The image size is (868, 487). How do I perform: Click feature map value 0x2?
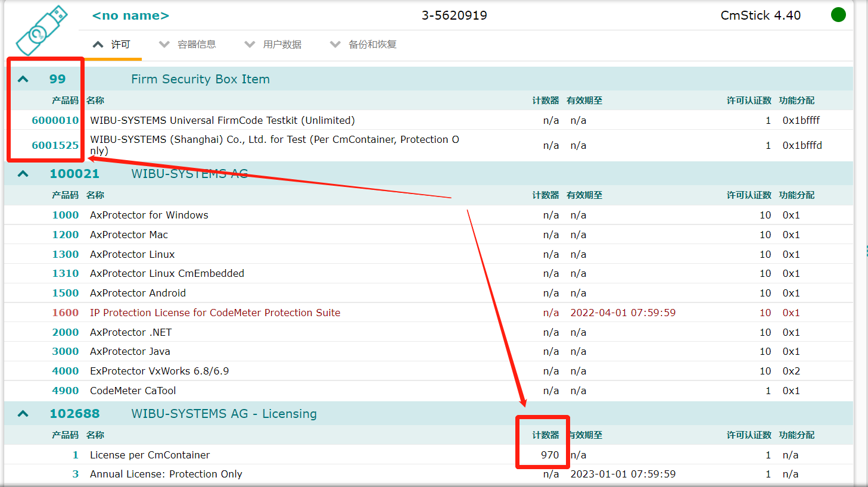pos(791,371)
